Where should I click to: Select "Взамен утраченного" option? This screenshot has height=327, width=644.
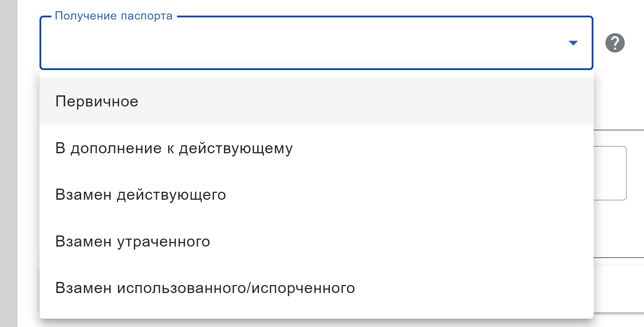(x=133, y=241)
